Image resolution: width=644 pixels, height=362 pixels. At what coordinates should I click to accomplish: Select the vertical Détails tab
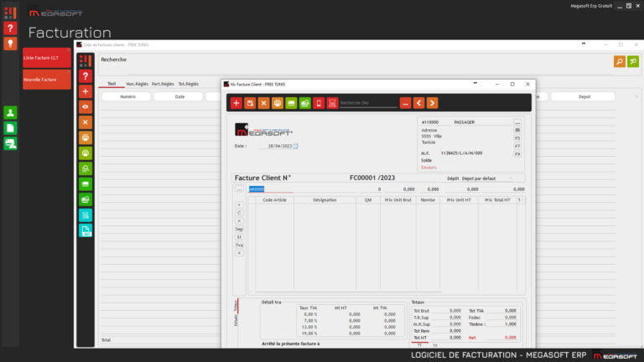236,321
